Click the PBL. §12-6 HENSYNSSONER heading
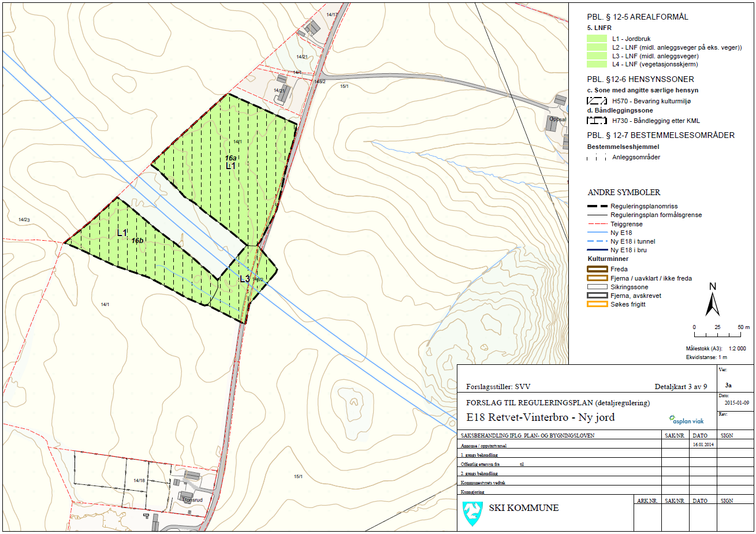This screenshot has height=534, width=756. [640, 79]
